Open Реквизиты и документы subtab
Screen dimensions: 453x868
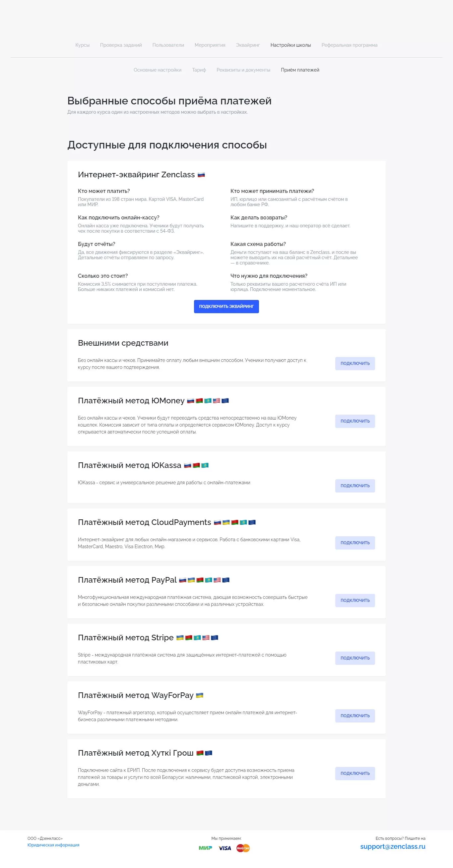pos(243,70)
